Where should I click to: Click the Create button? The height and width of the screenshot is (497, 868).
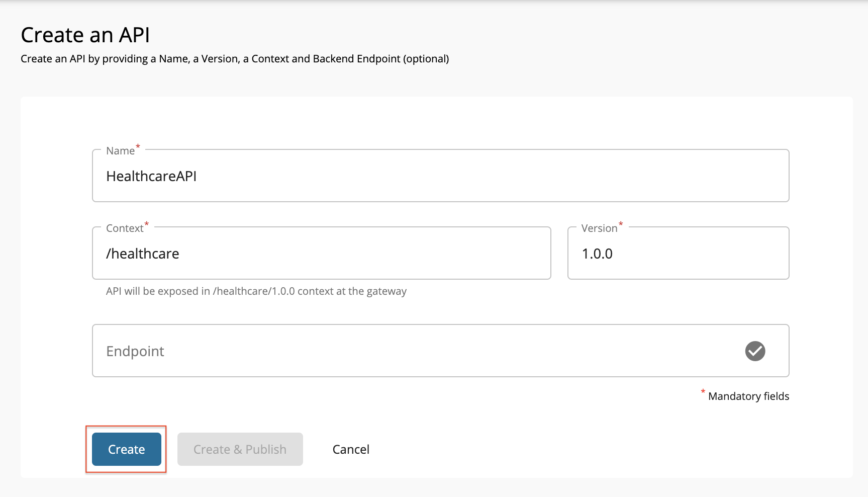[x=126, y=449]
